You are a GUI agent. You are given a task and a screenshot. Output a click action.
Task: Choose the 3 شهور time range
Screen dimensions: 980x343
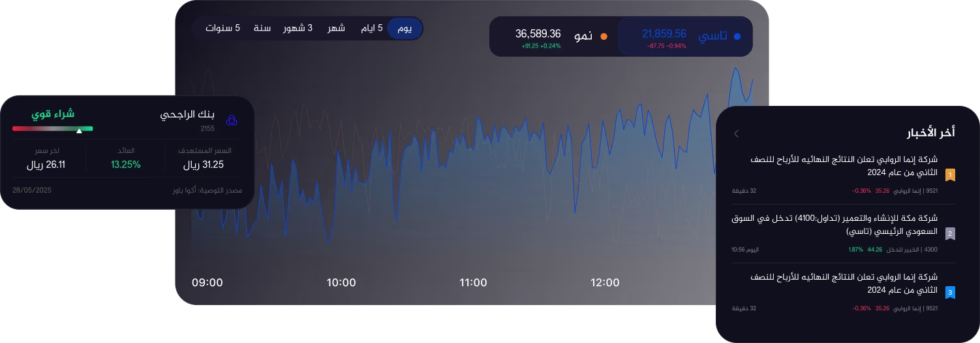[298, 28]
